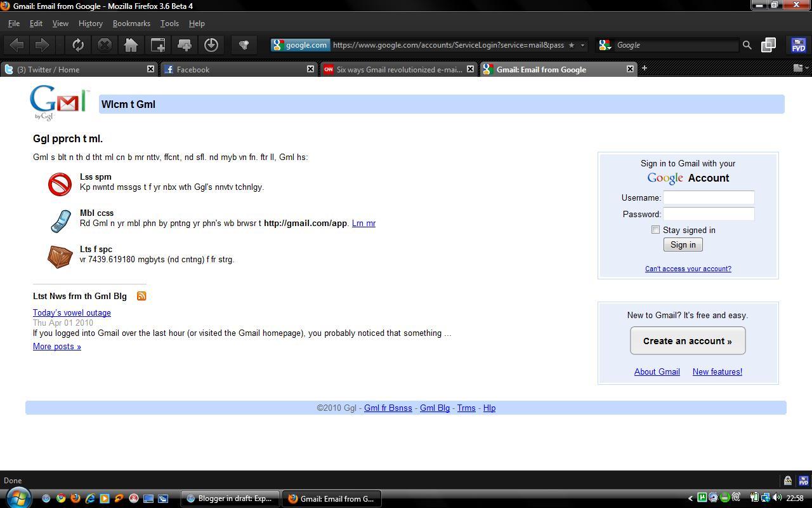The image size is (812, 508).
Task: Go to the home page
Action: 131,45
